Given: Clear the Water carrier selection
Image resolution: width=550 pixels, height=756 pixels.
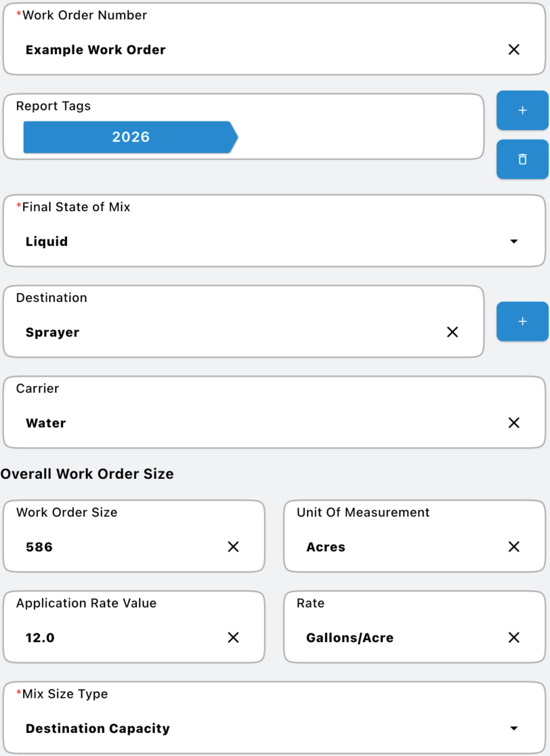Looking at the screenshot, I should coord(513,423).
